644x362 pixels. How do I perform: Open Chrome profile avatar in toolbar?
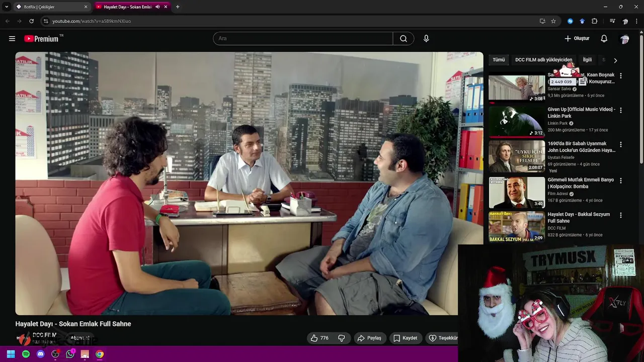(x=625, y=21)
